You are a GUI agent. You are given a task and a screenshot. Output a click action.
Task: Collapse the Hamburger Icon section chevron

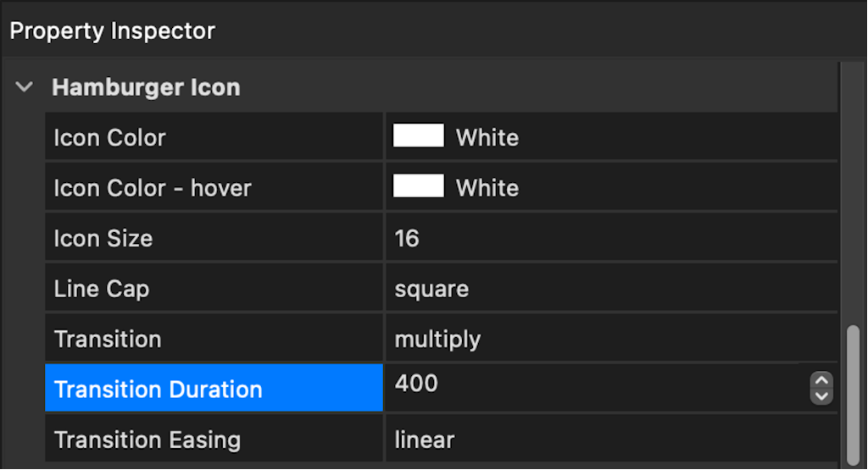click(25, 87)
